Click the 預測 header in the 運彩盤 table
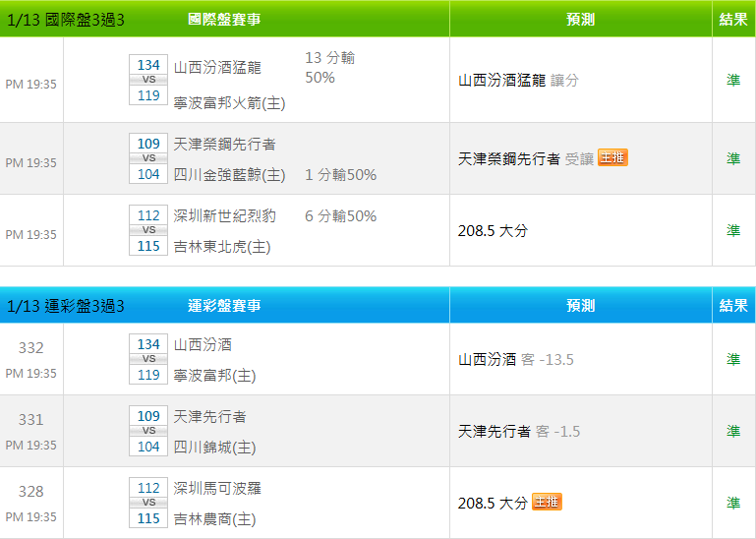 pyautogui.click(x=580, y=306)
